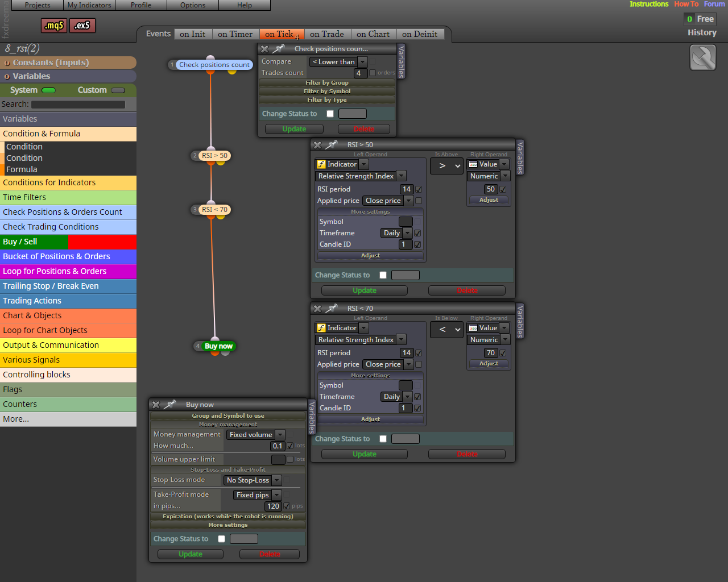This screenshot has width=728, height=582.
Task: Open the My Indicators menu
Action: pyautogui.click(x=89, y=5)
